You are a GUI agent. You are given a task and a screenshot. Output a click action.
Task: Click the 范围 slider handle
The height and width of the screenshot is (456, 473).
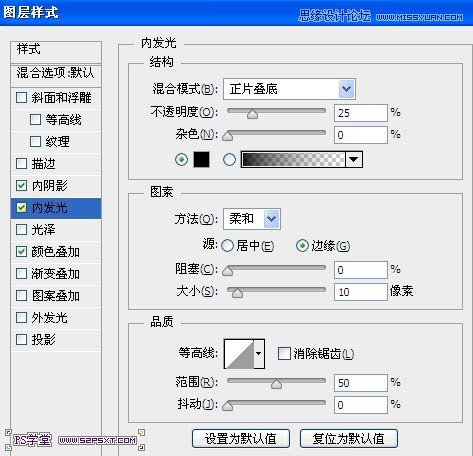click(276, 384)
